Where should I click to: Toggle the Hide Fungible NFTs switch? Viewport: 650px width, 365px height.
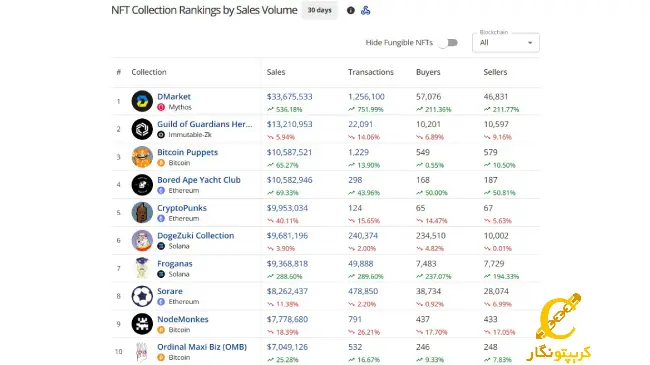coord(448,43)
